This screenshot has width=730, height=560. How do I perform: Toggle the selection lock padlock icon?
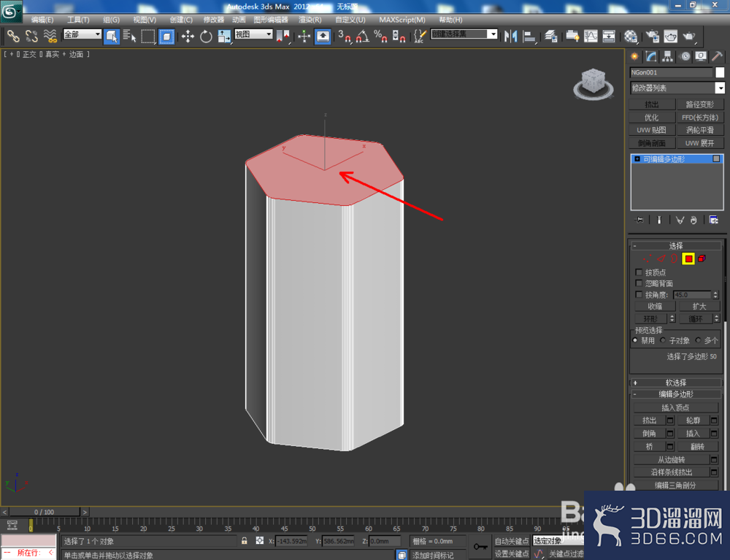[x=245, y=540]
